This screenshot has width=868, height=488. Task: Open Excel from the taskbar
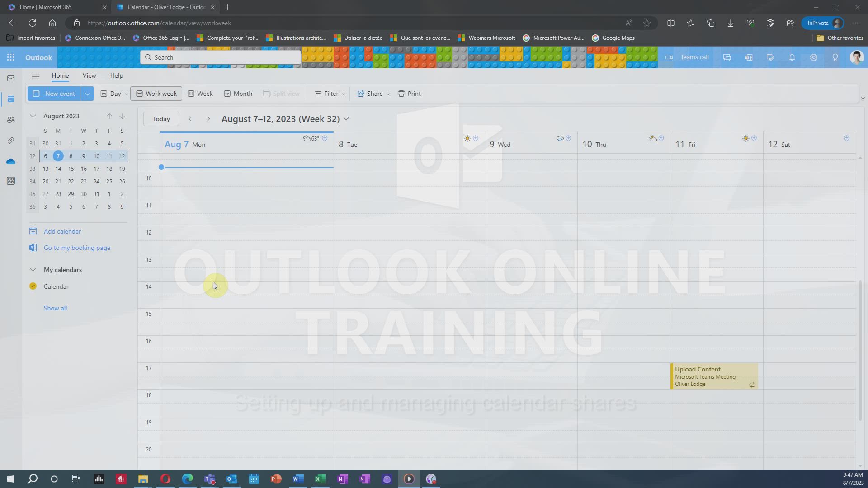point(321,479)
